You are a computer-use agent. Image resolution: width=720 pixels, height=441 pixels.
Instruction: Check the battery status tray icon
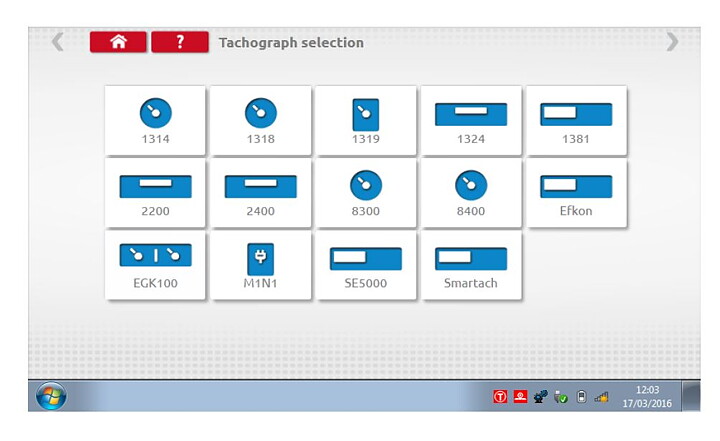click(581, 396)
